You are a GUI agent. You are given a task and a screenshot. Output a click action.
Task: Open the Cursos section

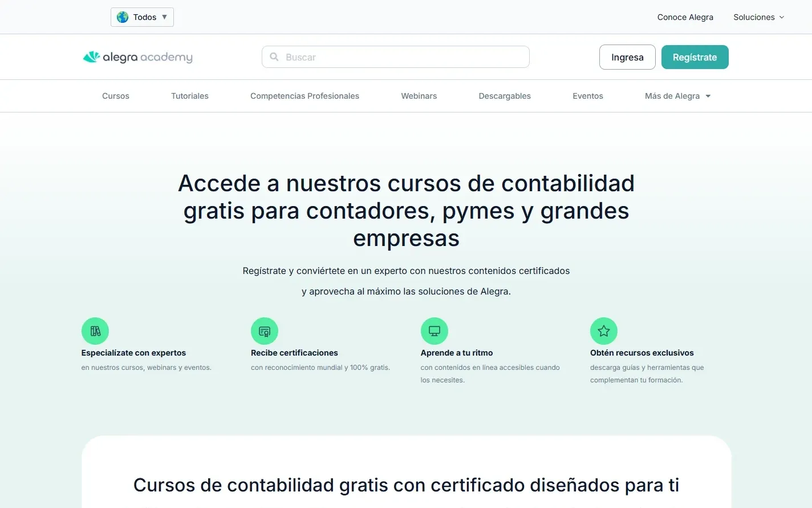116,96
